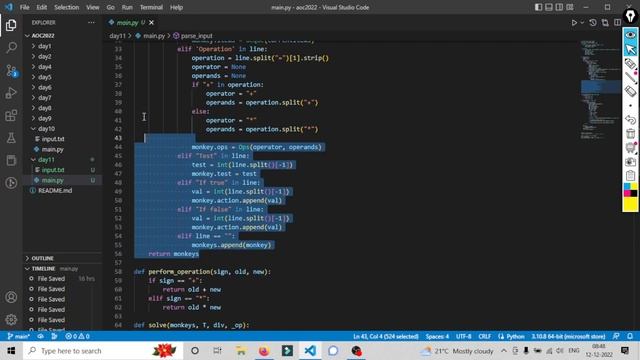This screenshot has width=640, height=360.
Task: Select the Epic Pen highlighter tool
Action: pos(631,64)
